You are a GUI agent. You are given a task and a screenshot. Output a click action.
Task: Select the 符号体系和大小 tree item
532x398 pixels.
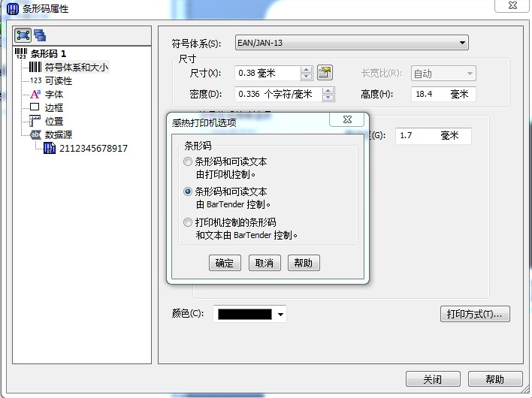click(77, 67)
